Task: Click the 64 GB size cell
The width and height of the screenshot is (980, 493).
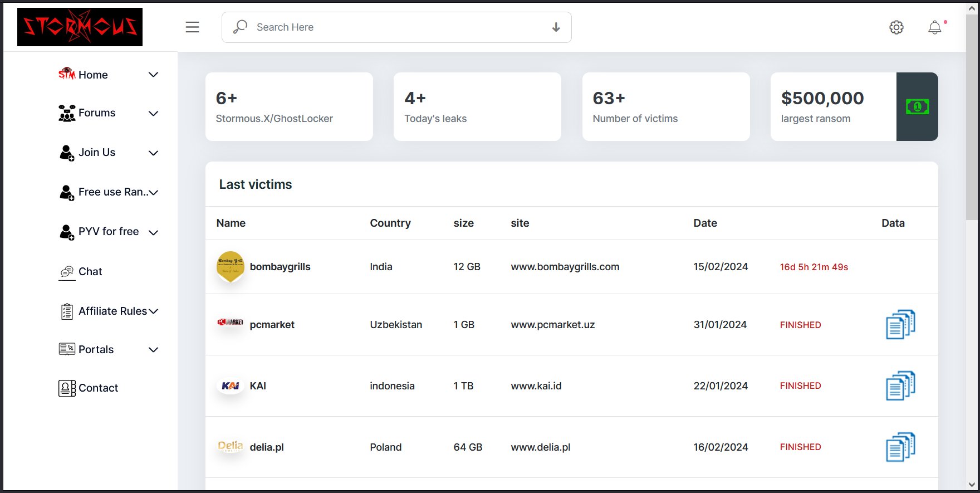Action: point(468,447)
